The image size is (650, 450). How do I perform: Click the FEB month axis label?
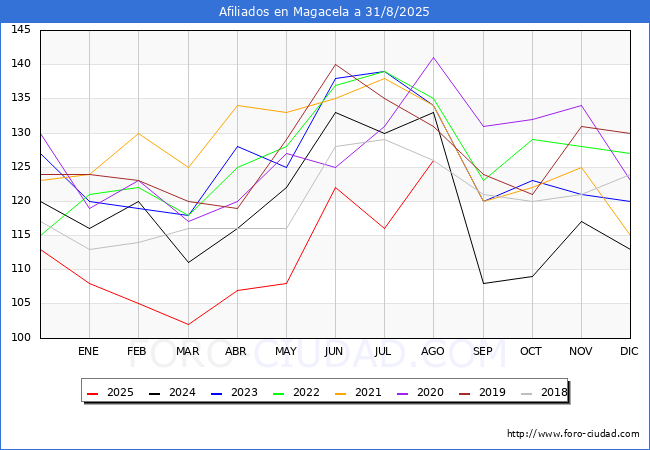pos(137,351)
